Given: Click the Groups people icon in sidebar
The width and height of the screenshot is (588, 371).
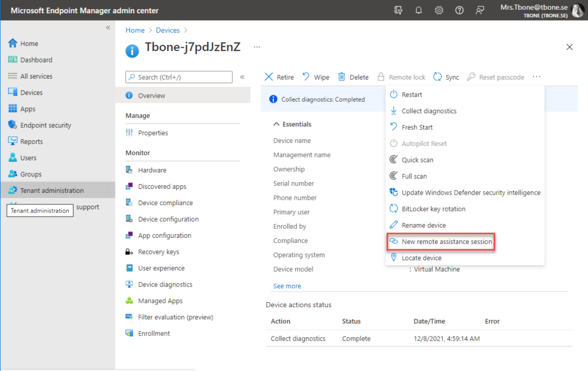Looking at the screenshot, I should click(x=13, y=173).
